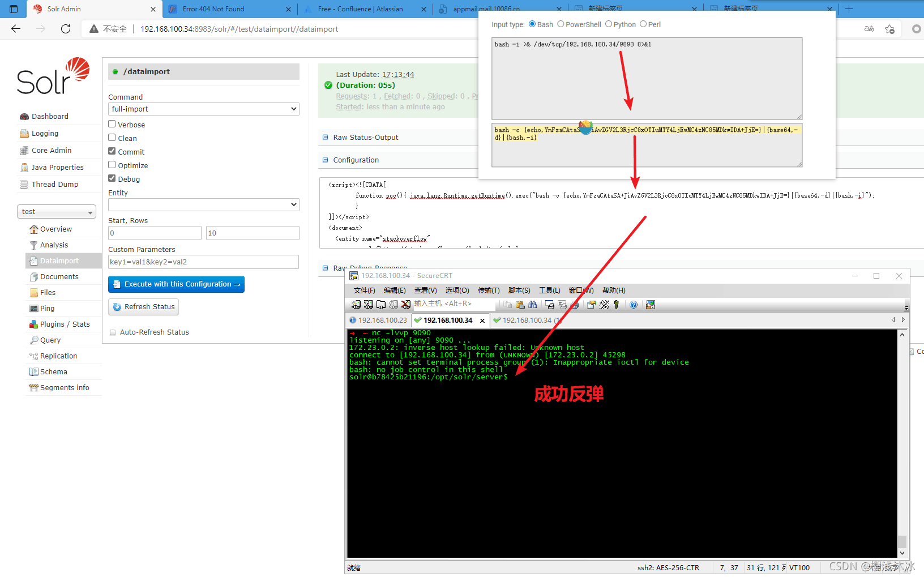Image resolution: width=924 pixels, height=577 pixels.
Task: Click SecureCRT terminal vertical scrollbar thumb
Action: coord(902,541)
